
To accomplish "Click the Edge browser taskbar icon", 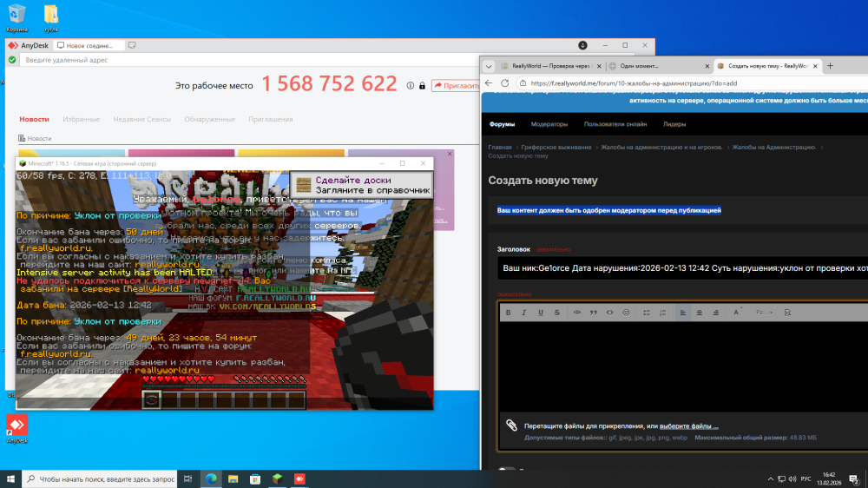I will (211, 479).
